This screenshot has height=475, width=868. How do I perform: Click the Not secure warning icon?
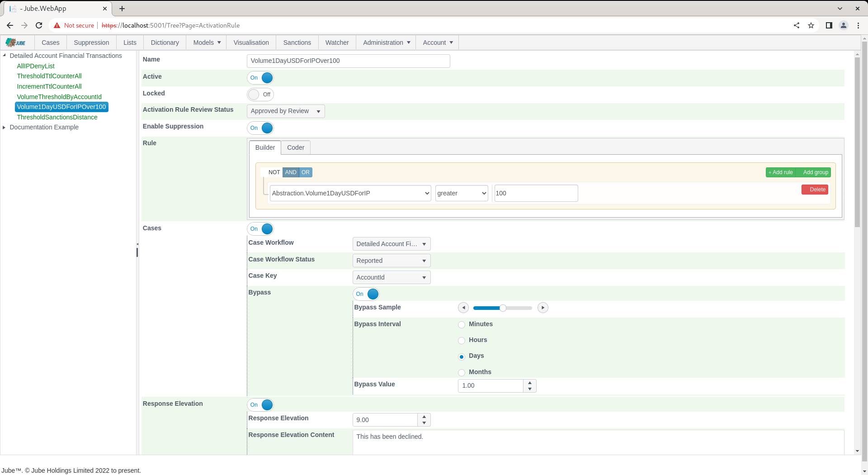tap(57, 25)
